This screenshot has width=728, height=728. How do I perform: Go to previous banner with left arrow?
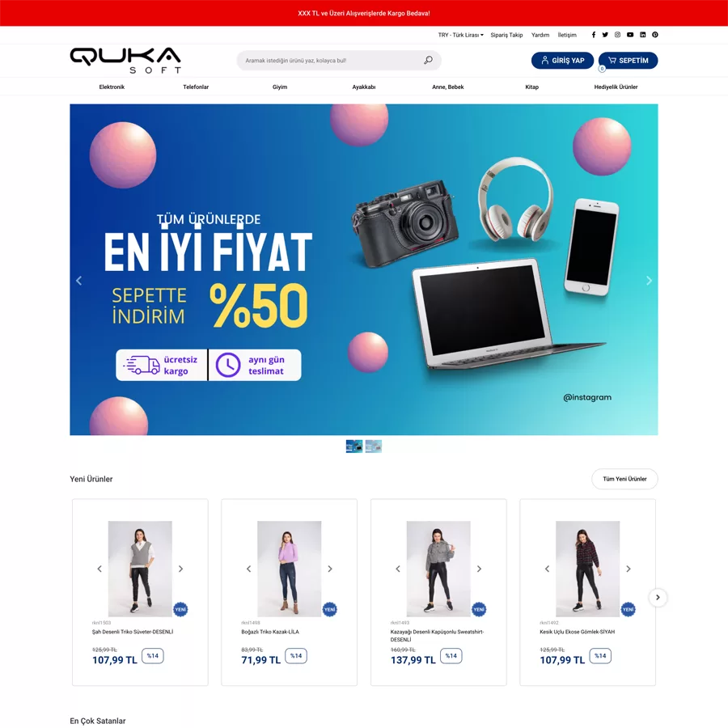[x=79, y=281]
